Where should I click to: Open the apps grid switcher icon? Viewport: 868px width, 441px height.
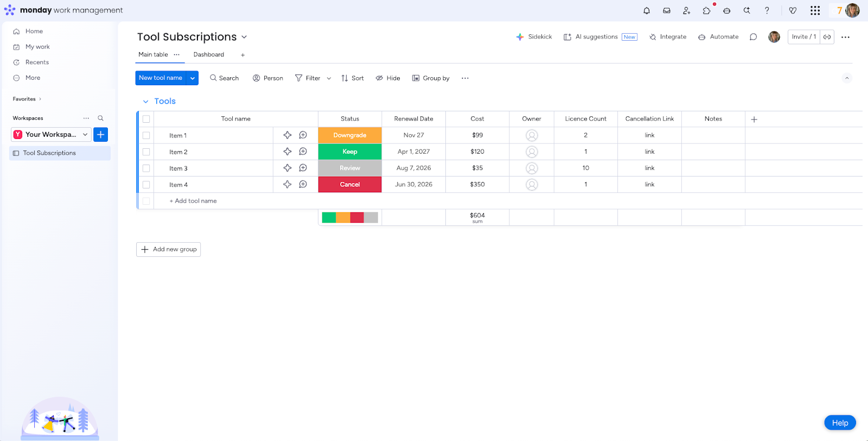pos(815,10)
